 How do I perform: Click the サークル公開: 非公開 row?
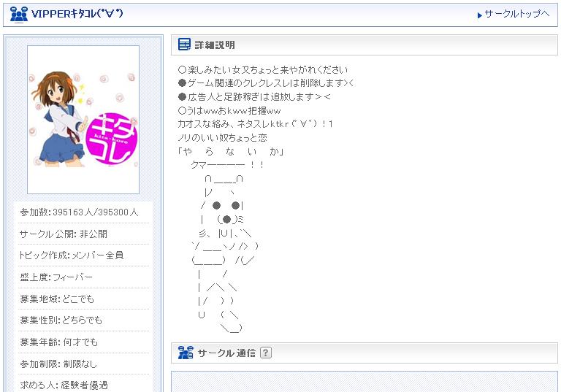(x=83, y=234)
